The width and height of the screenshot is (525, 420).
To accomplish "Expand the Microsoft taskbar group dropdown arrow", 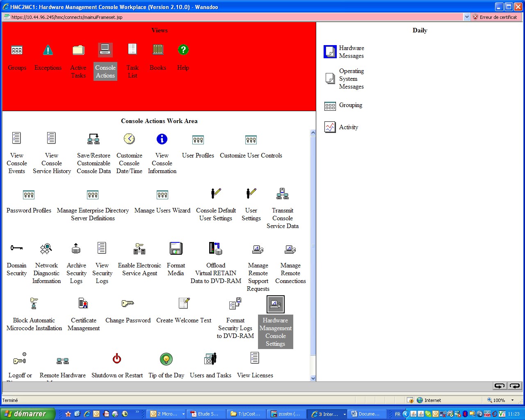I will click(183, 414).
